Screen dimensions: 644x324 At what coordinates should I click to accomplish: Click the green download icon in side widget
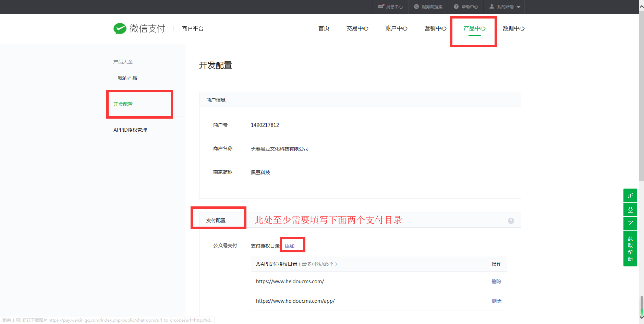click(630, 209)
